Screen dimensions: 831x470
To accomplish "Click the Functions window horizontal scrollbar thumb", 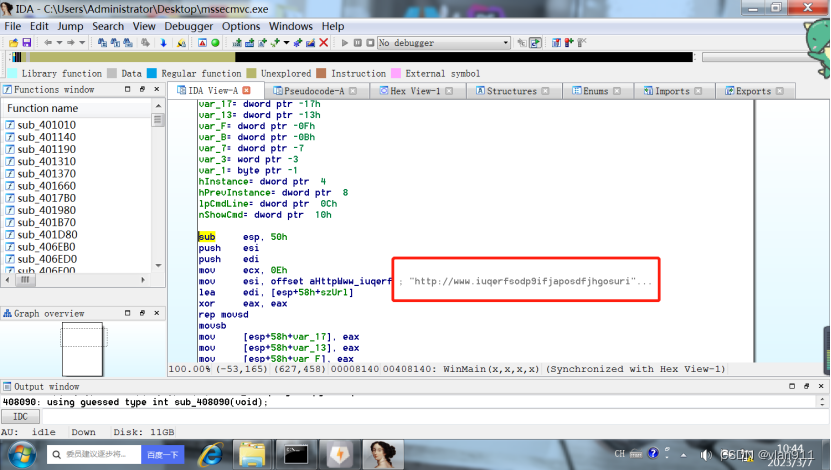I will [x=25, y=279].
